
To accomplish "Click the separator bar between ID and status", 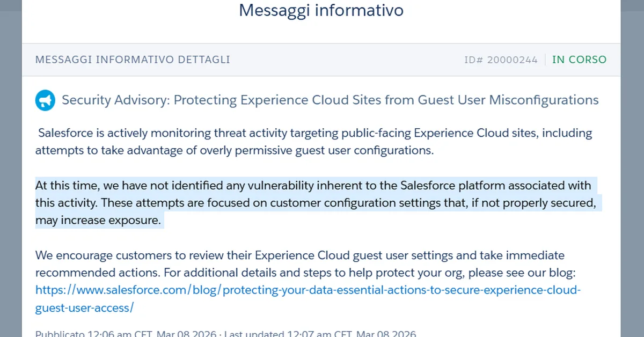I will point(545,60).
